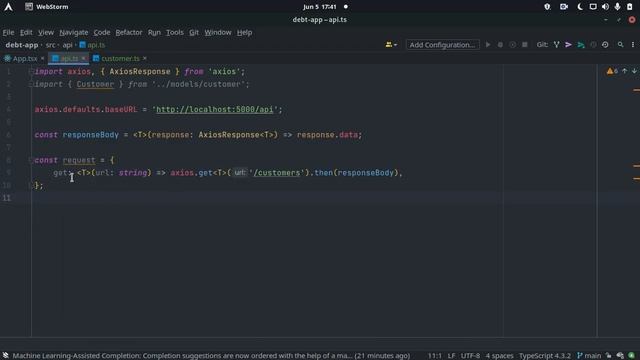Image resolution: width=640 pixels, height=360 pixels.
Task: Click the green status indicator icon
Action: click(x=631, y=356)
